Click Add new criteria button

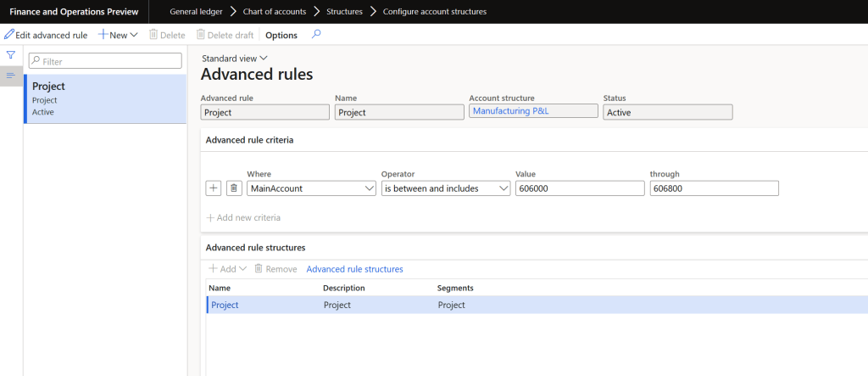tap(243, 218)
